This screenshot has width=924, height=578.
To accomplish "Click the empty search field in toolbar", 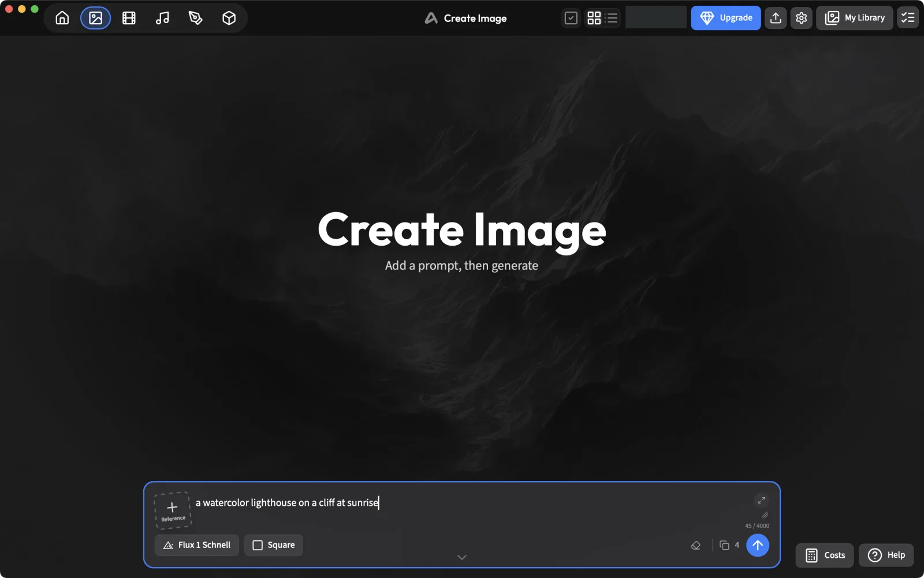I will pyautogui.click(x=656, y=17).
